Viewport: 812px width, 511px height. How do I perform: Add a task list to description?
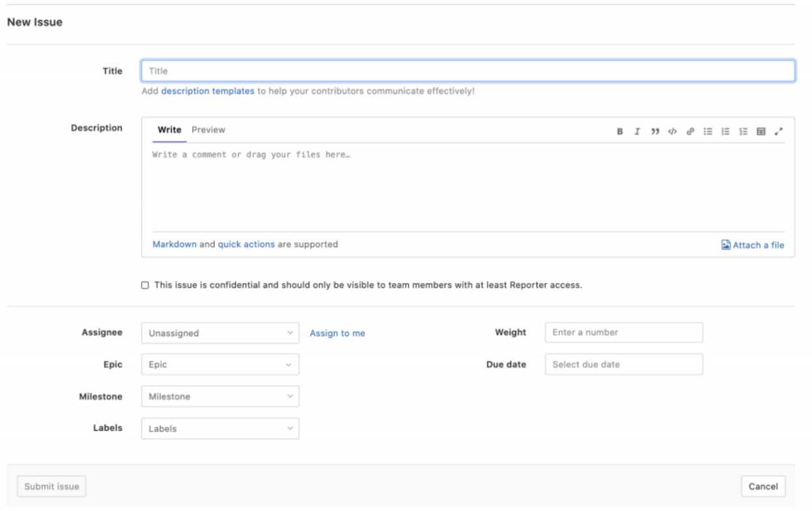pyautogui.click(x=742, y=131)
